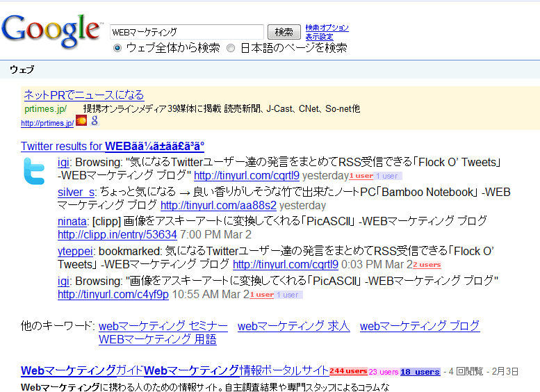This screenshot has height=392, width=540.
Task: Select the ウェブ tab label
Action: pos(22,70)
